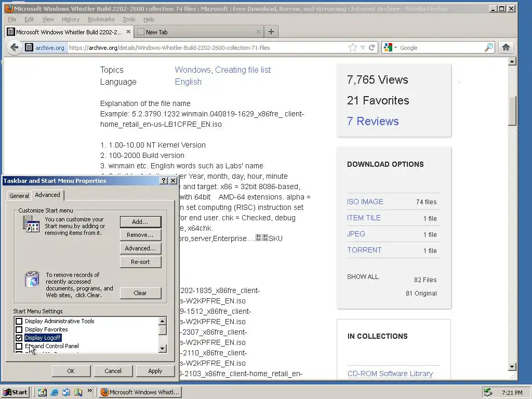Open a new tab with plus button

click(x=271, y=32)
